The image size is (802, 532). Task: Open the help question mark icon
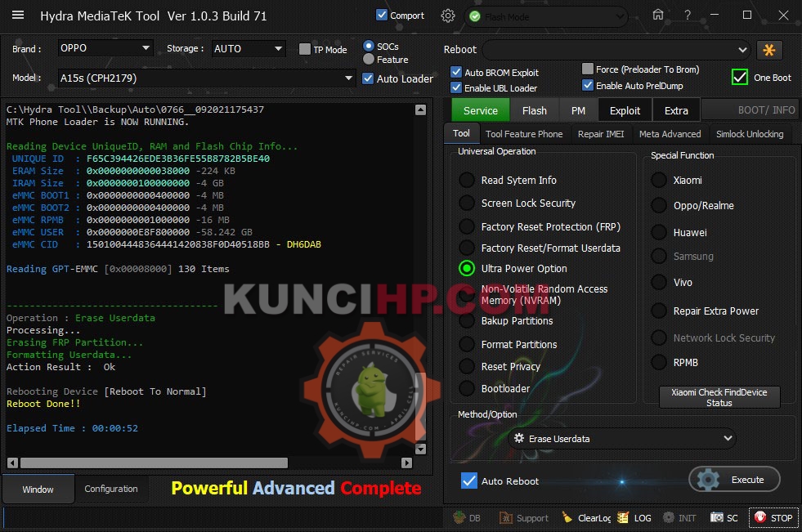click(x=688, y=16)
